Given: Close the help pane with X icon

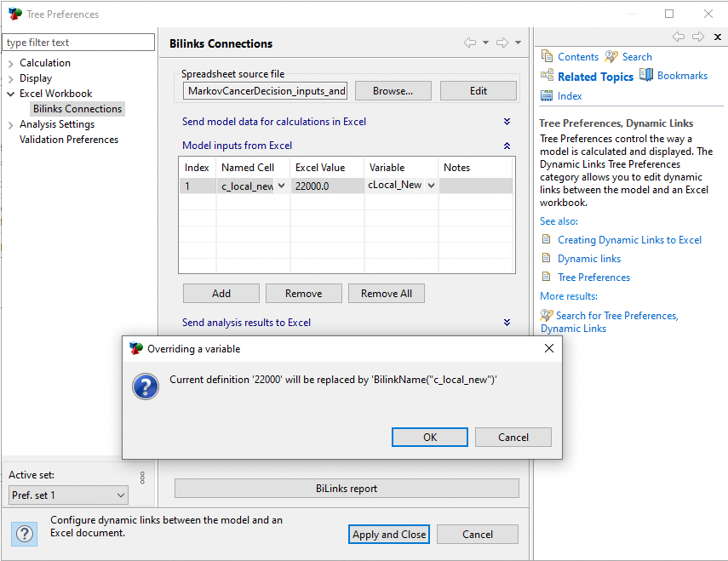Looking at the screenshot, I should (718, 37).
